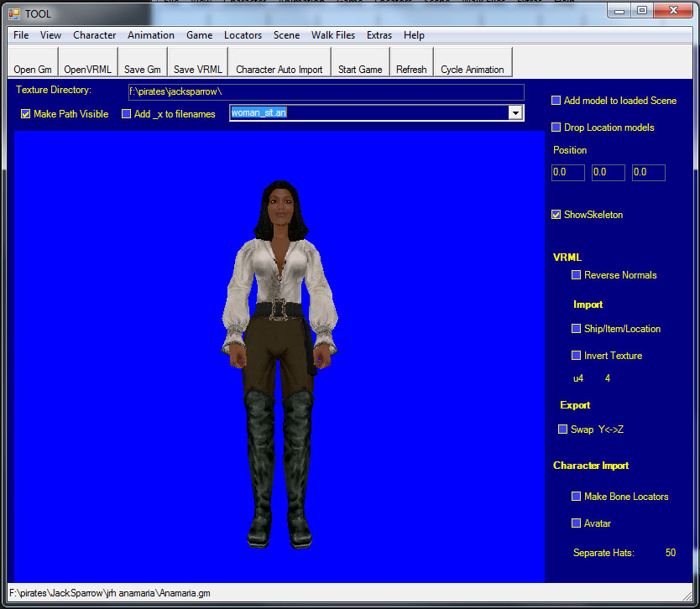Click the Texture Directory path field

pos(326,92)
